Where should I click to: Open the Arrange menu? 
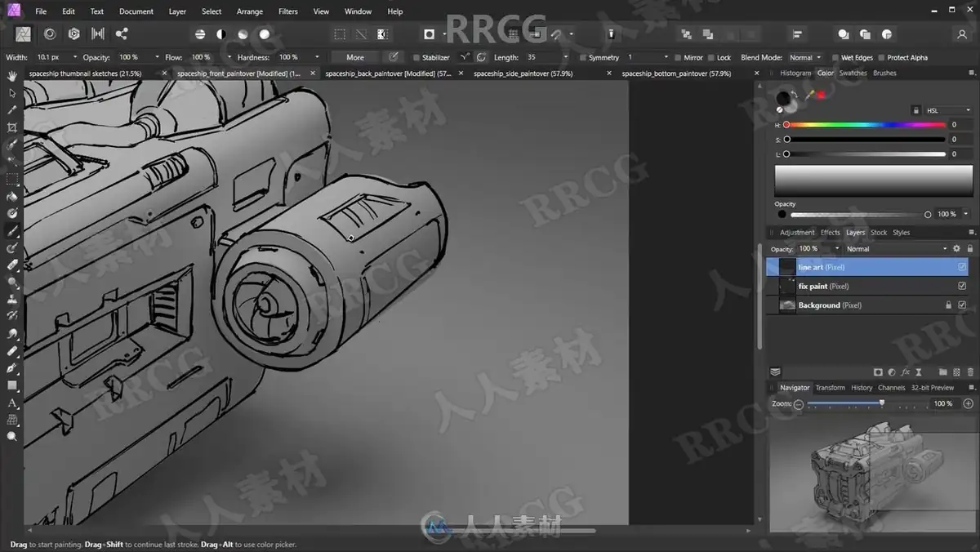[x=250, y=11]
